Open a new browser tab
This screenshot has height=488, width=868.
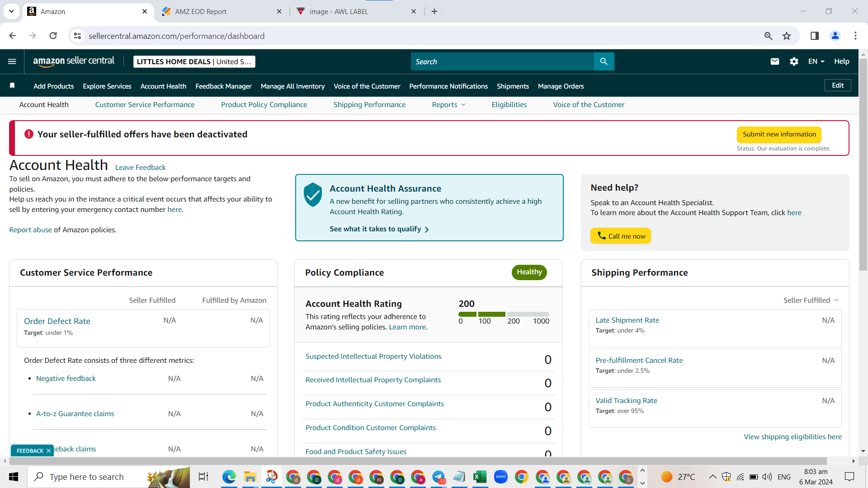(434, 11)
